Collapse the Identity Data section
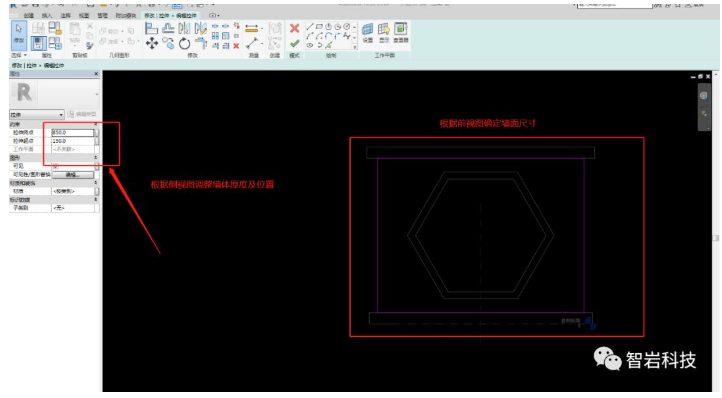Viewport: 722px width, 398px height. coord(96,199)
